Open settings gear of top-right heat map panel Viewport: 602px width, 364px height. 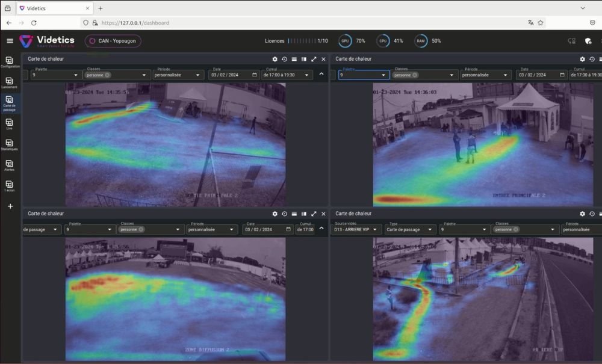582,59
